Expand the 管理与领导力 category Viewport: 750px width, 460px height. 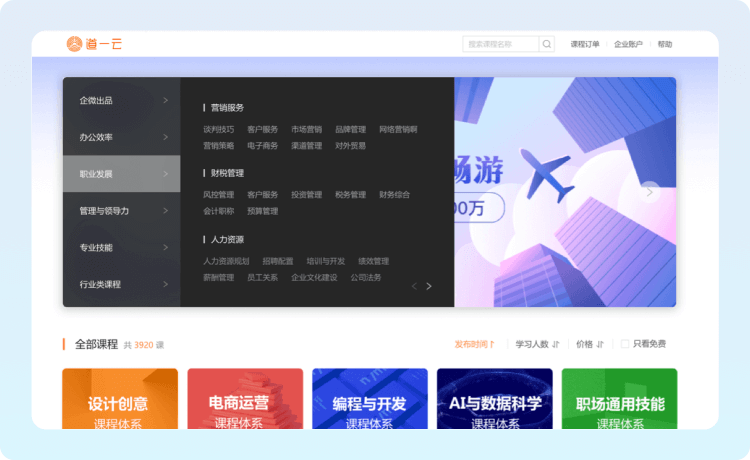pyautogui.click(x=121, y=211)
